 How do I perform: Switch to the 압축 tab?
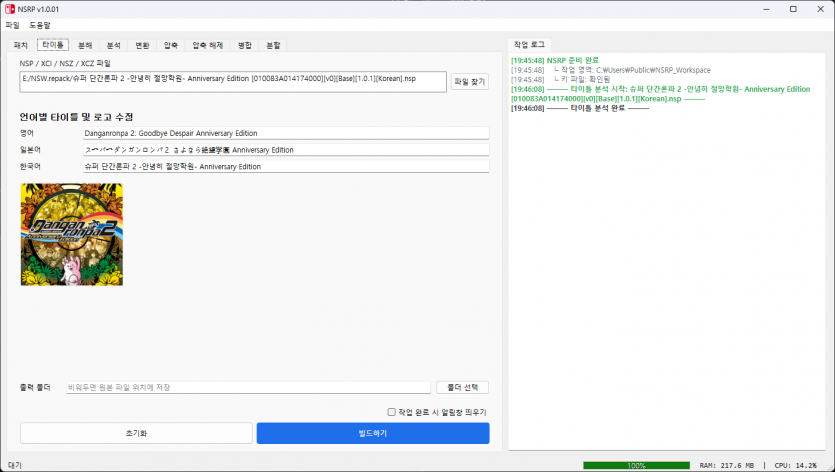(x=171, y=45)
